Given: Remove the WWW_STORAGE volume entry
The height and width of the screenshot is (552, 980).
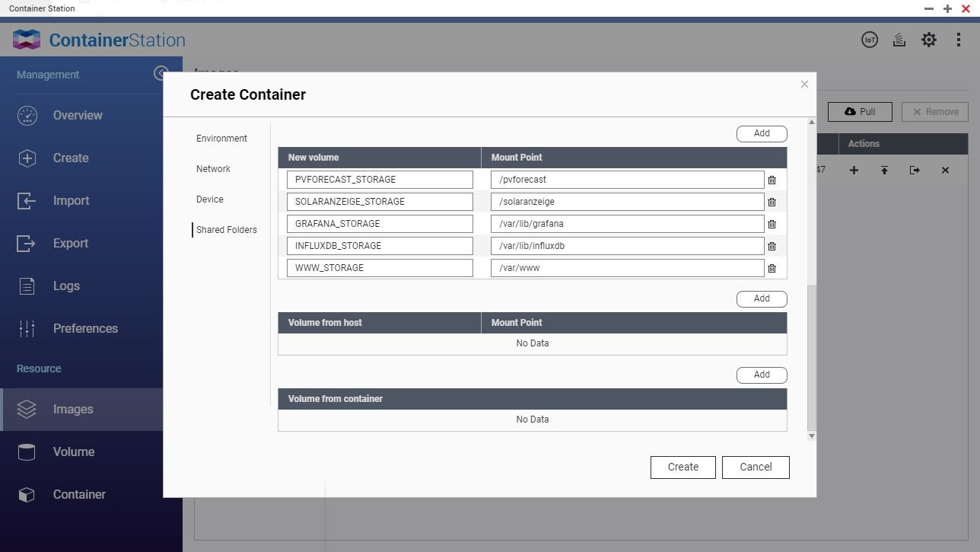Looking at the screenshot, I should 772,268.
